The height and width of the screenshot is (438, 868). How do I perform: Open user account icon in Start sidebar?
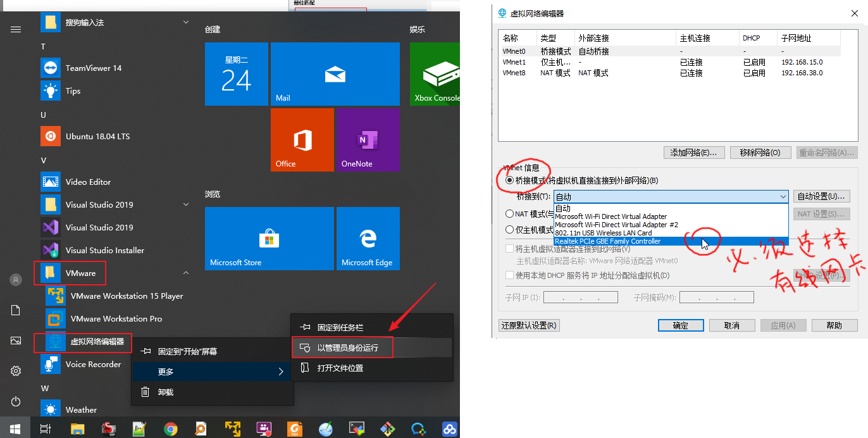pyautogui.click(x=16, y=280)
